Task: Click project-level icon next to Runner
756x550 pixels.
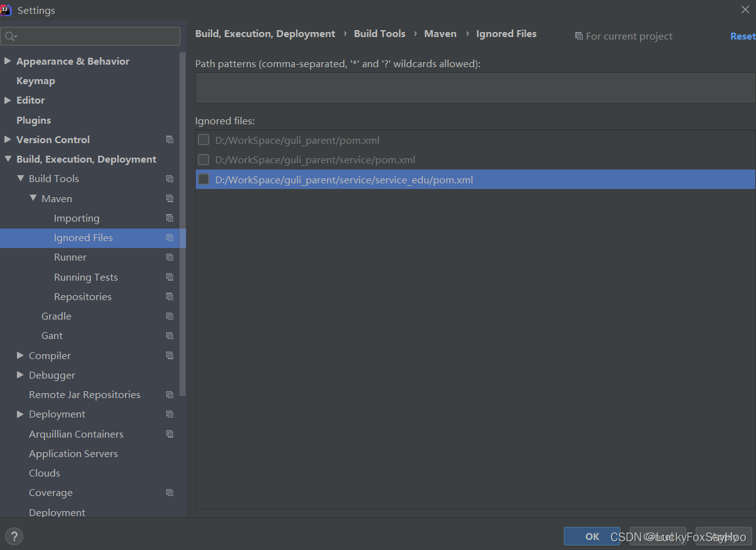Action: click(x=169, y=257)
